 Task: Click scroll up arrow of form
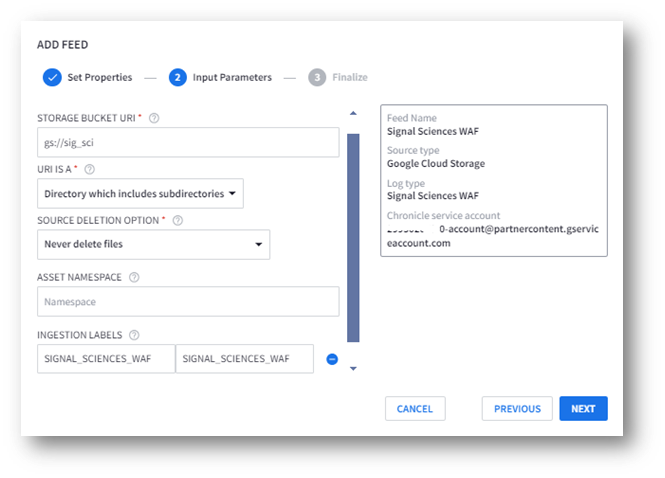[x=353, y=113]
